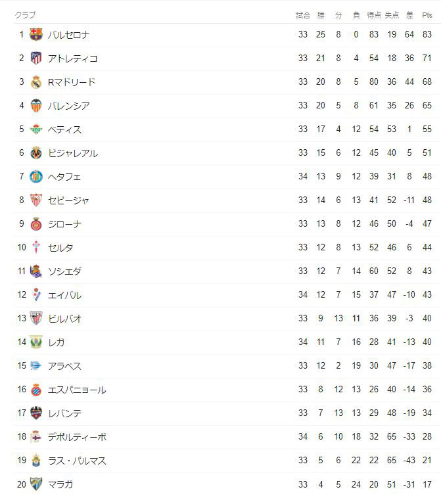
Task: Click the Valencia bat crest icon
Action: pos(36,105)
